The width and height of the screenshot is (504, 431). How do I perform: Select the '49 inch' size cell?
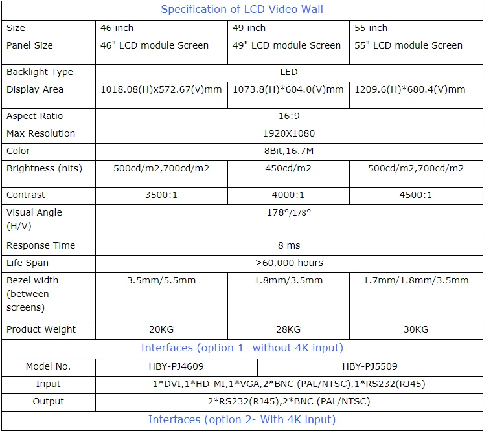point(249,28)
